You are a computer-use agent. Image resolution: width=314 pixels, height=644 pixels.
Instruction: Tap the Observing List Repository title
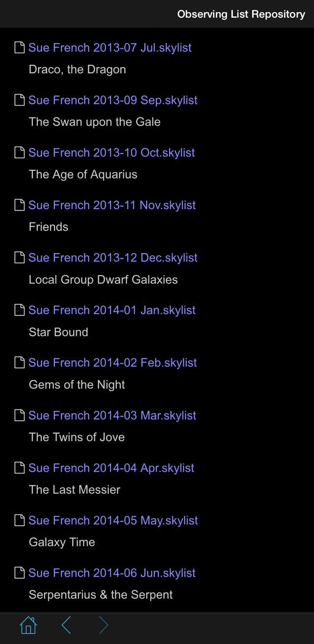241,14
